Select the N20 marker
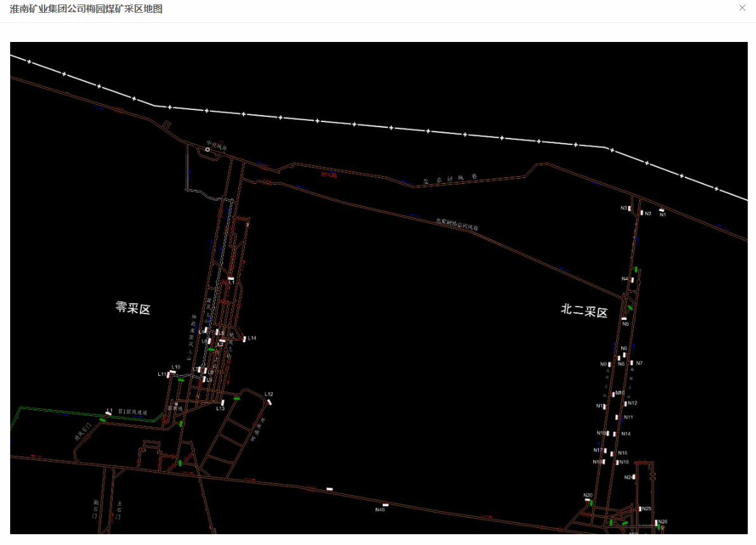Viewport: 756px width, 545px height. tap(587, 500)
